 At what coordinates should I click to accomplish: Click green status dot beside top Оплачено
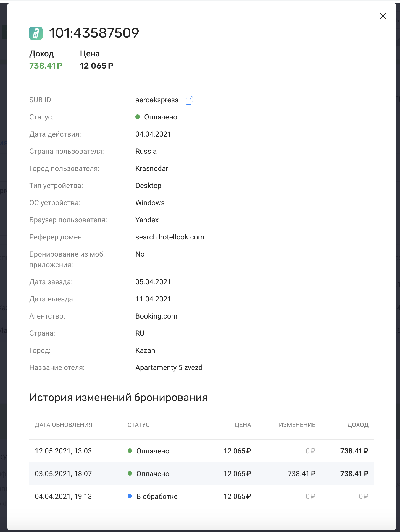tap(138, 117)
